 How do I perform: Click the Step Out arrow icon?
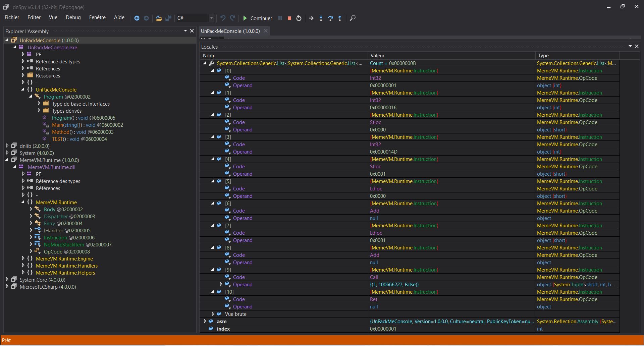(x=340, y=18)
